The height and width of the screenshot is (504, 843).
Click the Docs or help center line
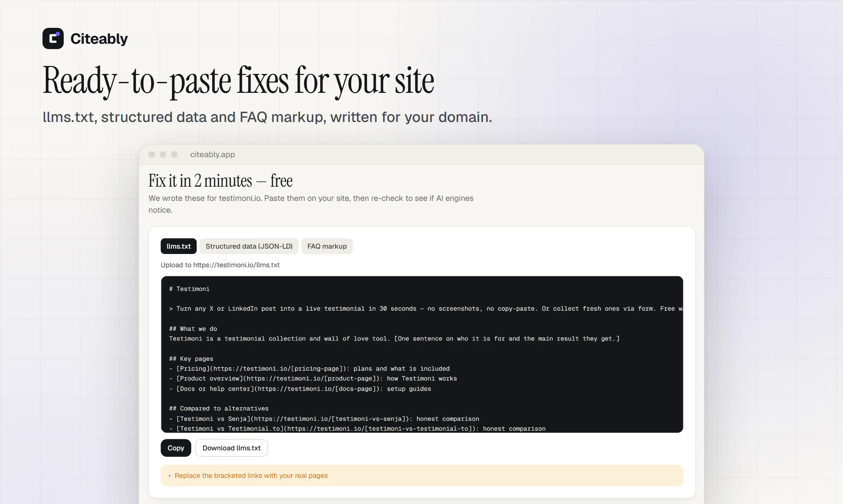pyautogui.click(x=300, y=389)
